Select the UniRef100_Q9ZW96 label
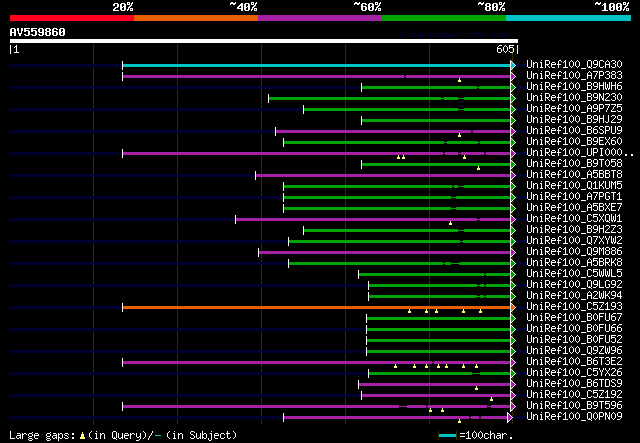This screenshot has width=640, height=443. pyautogui.click(x=574, y=351)
